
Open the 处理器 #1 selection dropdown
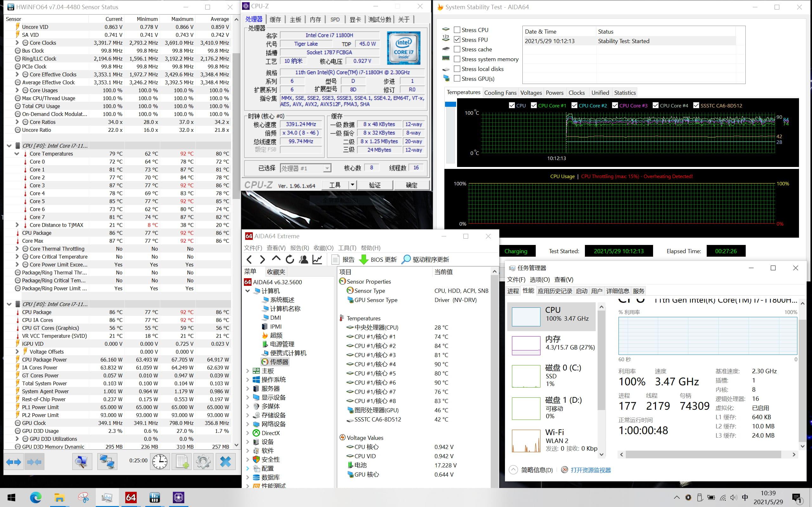(x=306, y=168)
